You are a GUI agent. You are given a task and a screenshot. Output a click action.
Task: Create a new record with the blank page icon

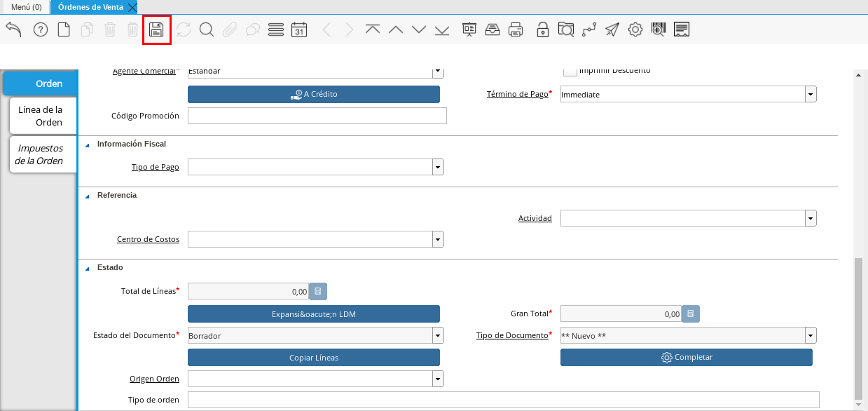(x=64, y=29)
